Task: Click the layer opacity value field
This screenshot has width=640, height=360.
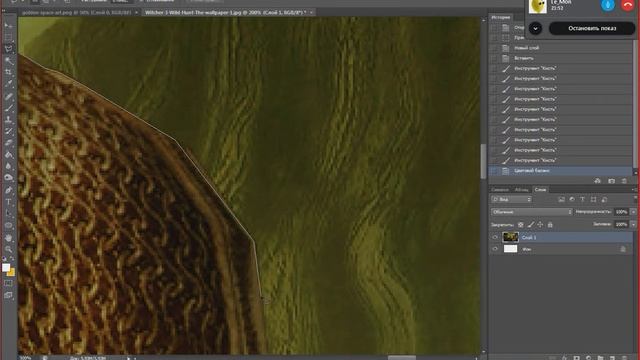Action: coord(622,212)
